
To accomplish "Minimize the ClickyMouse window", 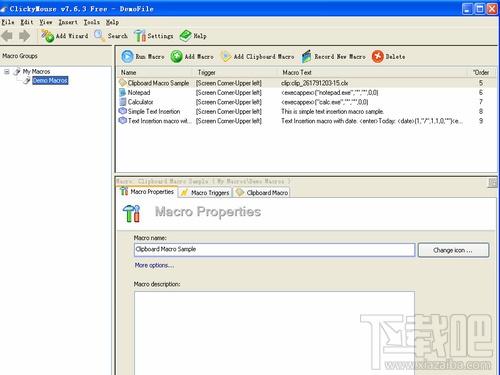I will [467, 9].
